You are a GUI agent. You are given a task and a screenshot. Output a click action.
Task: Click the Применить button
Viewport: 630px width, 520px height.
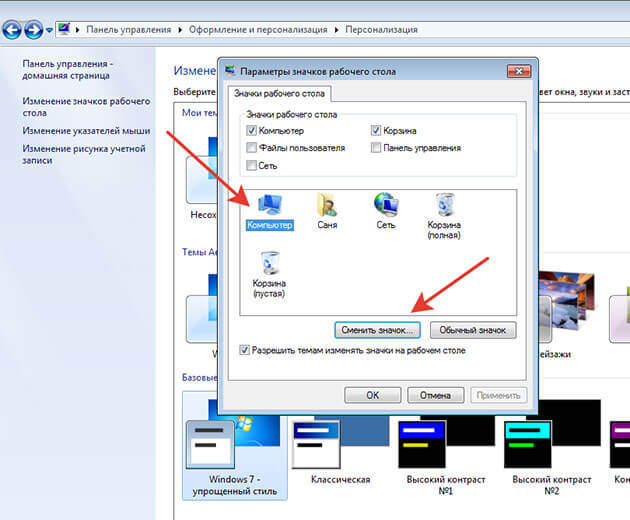click(499, 395)
